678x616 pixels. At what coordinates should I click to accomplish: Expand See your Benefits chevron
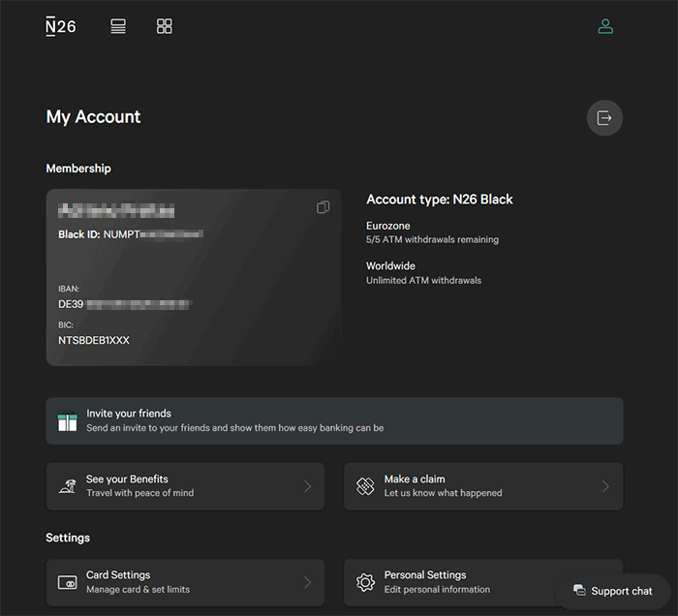[307, 486]
